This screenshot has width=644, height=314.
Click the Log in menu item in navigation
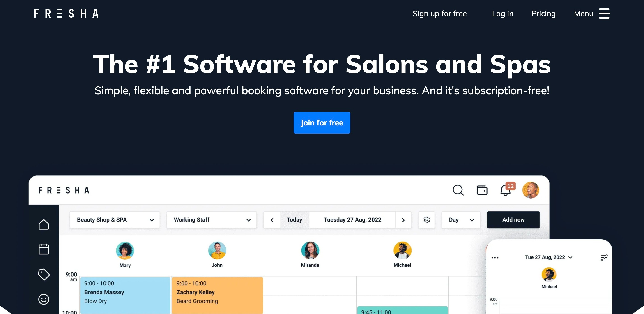503,14
